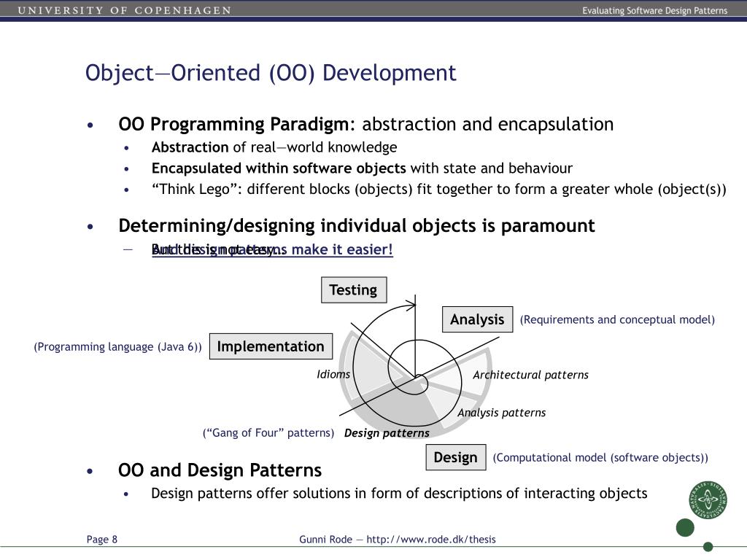
Task: Open the rode.dk/thesis footer link
Action: pyautogui.click(x=430, y=539)
